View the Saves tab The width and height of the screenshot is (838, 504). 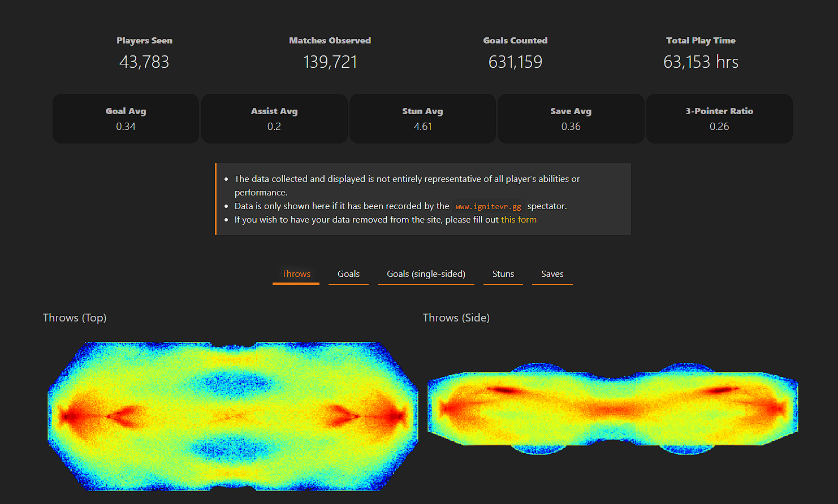[552, 274]
